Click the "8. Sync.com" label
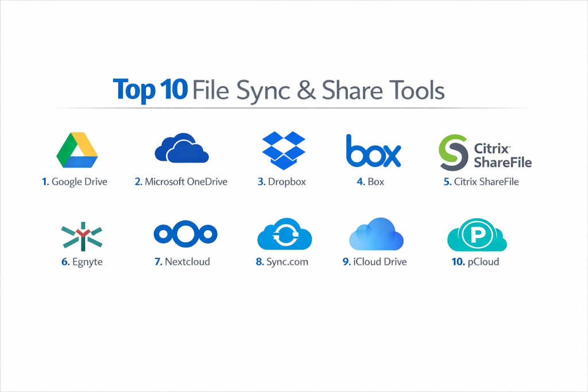Image resolution: width=588 pixels, height=392 pixels. 282,262
